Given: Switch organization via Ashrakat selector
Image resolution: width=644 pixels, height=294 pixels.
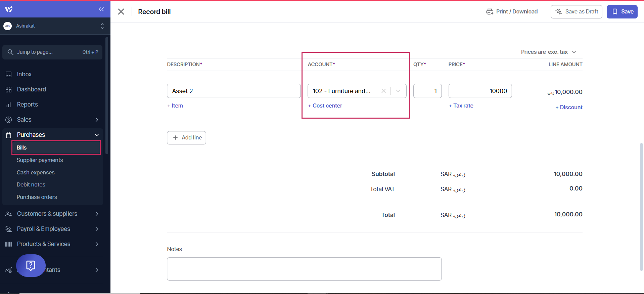Looking at the screenshot, I should click(54, 26).
